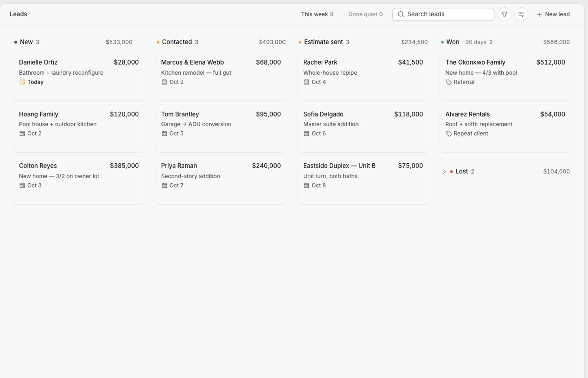
Task: Click the Leads page title
Action: pos(18,14)
